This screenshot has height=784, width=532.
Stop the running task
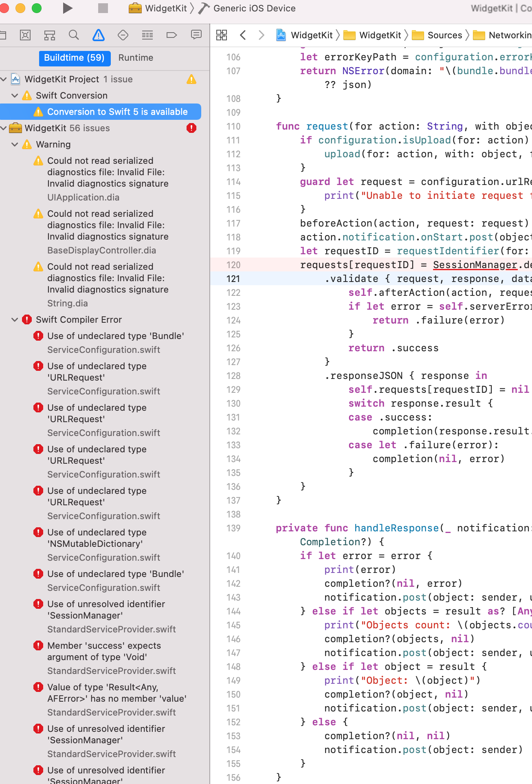pos(103,8)
